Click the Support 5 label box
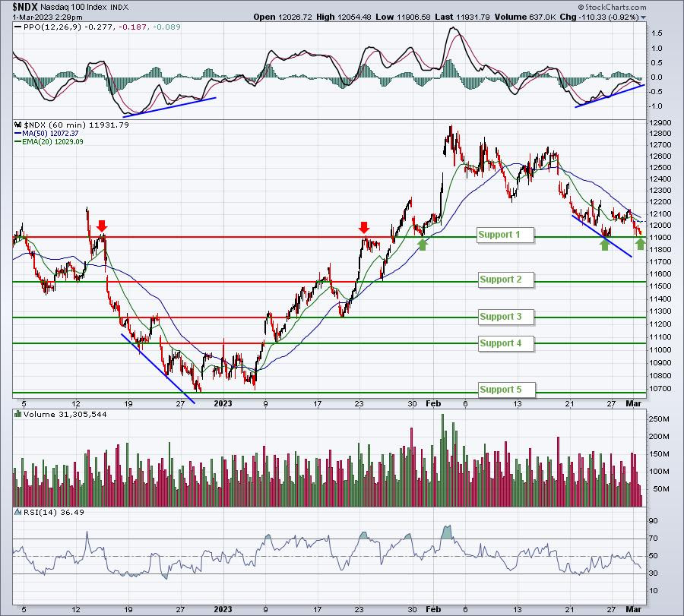684x616 pixels. [506, 390]
